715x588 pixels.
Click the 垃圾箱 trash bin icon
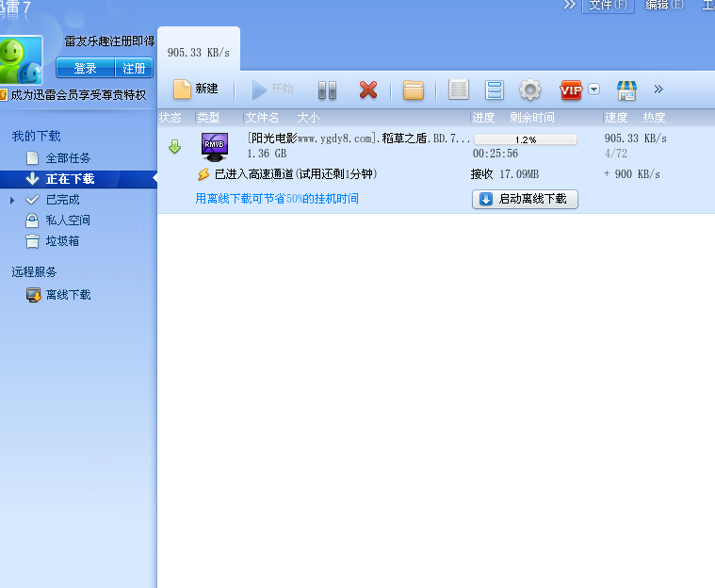tap(32, 241)
